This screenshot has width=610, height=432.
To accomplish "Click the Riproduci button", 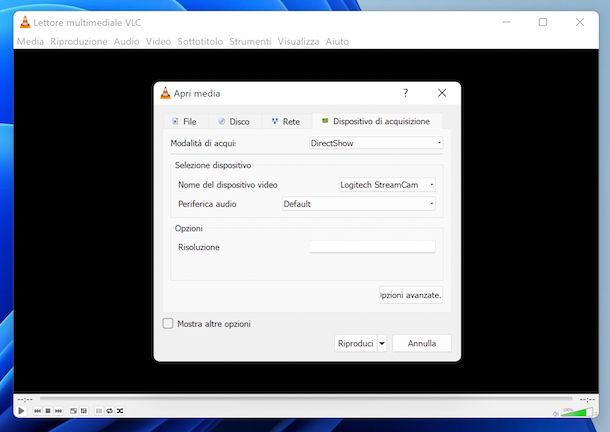I will (356, 343).
